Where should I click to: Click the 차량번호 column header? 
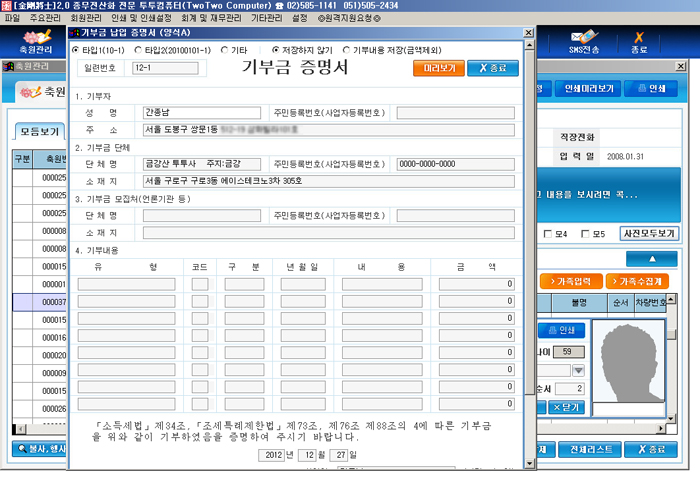[650, 303]
